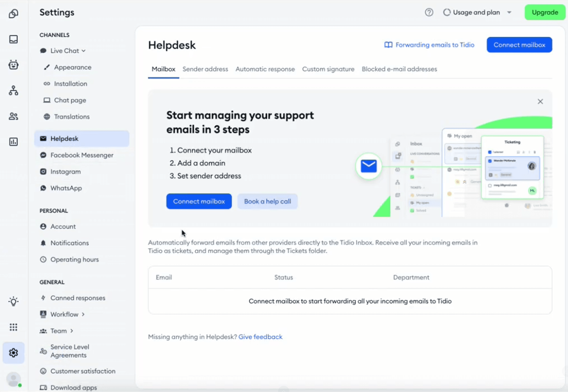The width and height of the screenshot is (568, 392).
Task: Open Notifications settings
Action: 64,243
